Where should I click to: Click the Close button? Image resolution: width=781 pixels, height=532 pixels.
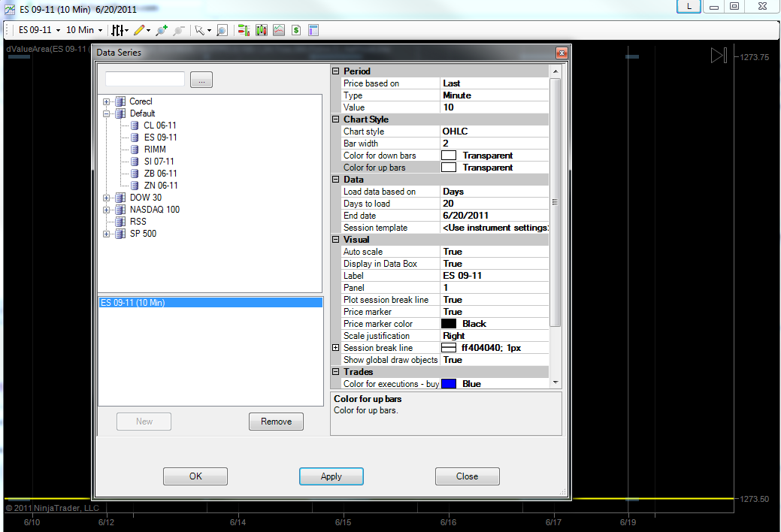pyautogui.click(x=468, y=476)
